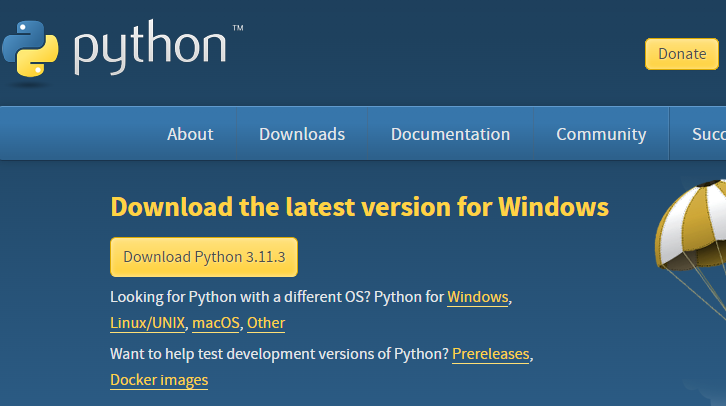Go to the Docker images link
Viewport: 726px width, 406px height.
(159, 380)
